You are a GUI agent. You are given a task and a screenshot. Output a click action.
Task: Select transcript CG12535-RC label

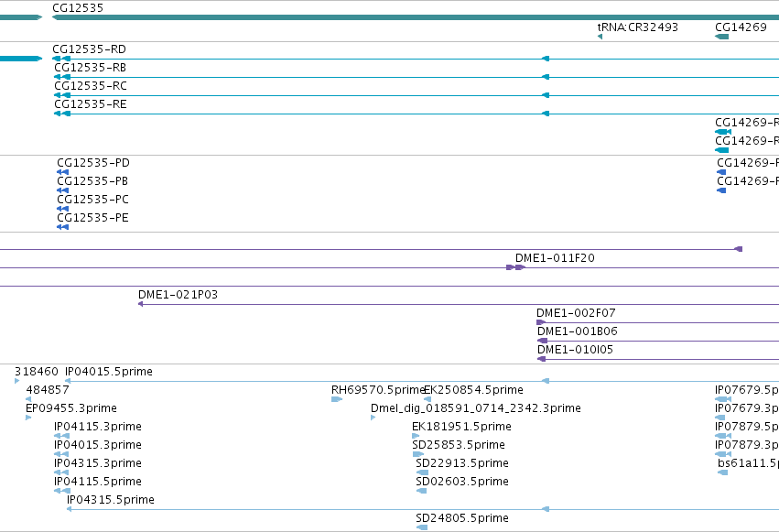click(91, 86)
